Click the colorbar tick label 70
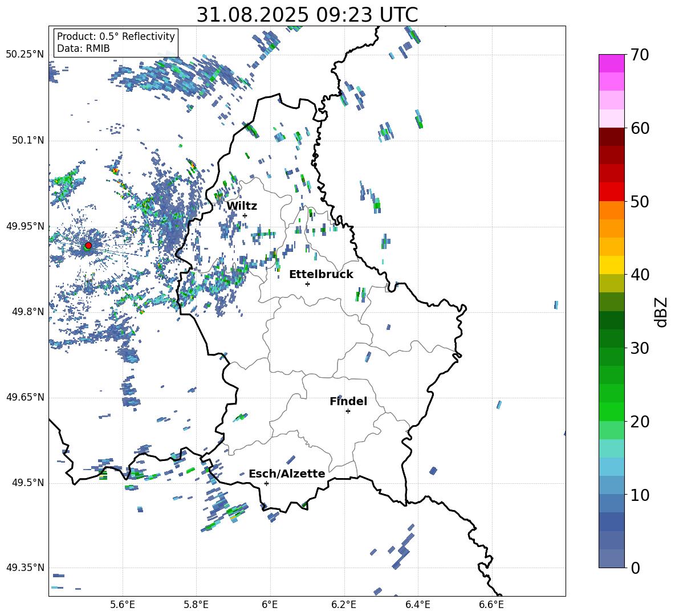Viewport: 675px width, 616px height. [x=640, y=55]
